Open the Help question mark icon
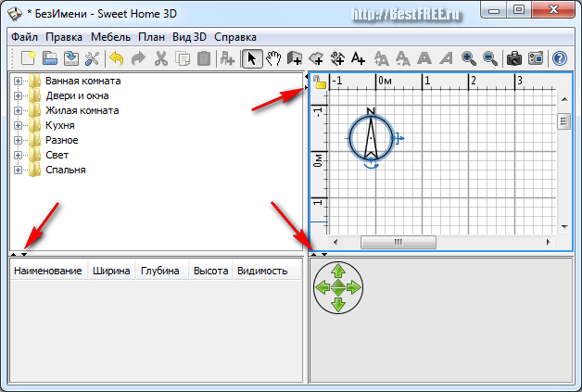582x392 pixels. coord(560,58)
